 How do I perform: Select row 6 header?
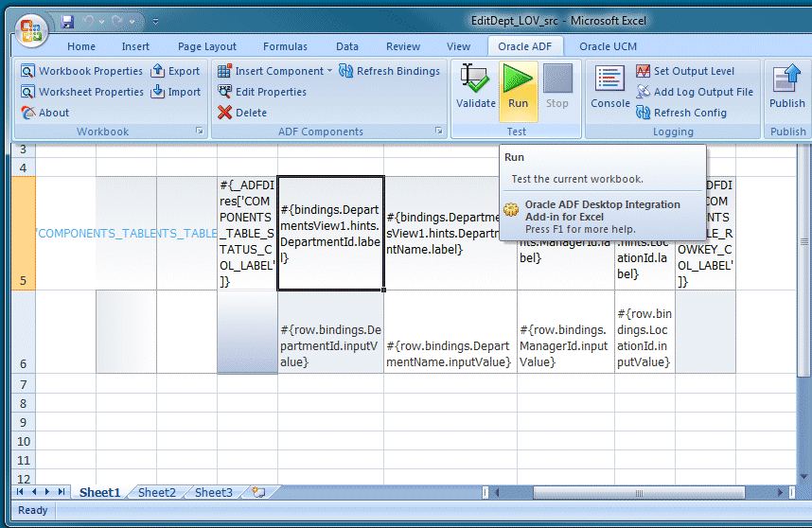[x=24, y=332]
